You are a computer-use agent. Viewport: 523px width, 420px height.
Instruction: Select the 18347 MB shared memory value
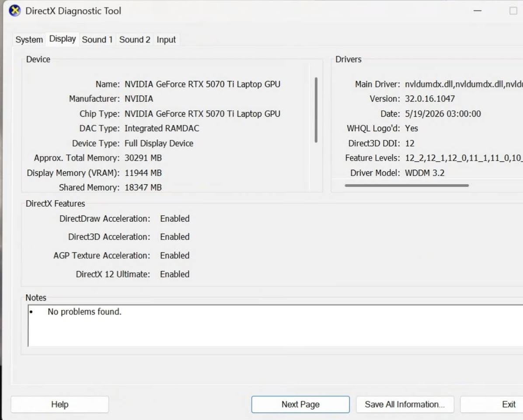click(143, 188)
